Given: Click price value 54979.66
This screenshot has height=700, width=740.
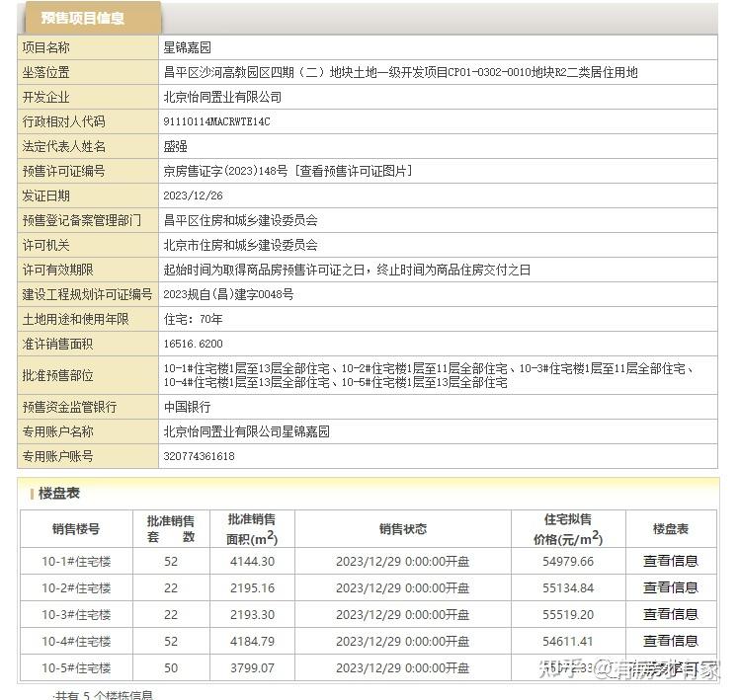Looking at the screenshot, I should (x=568, y=562).
